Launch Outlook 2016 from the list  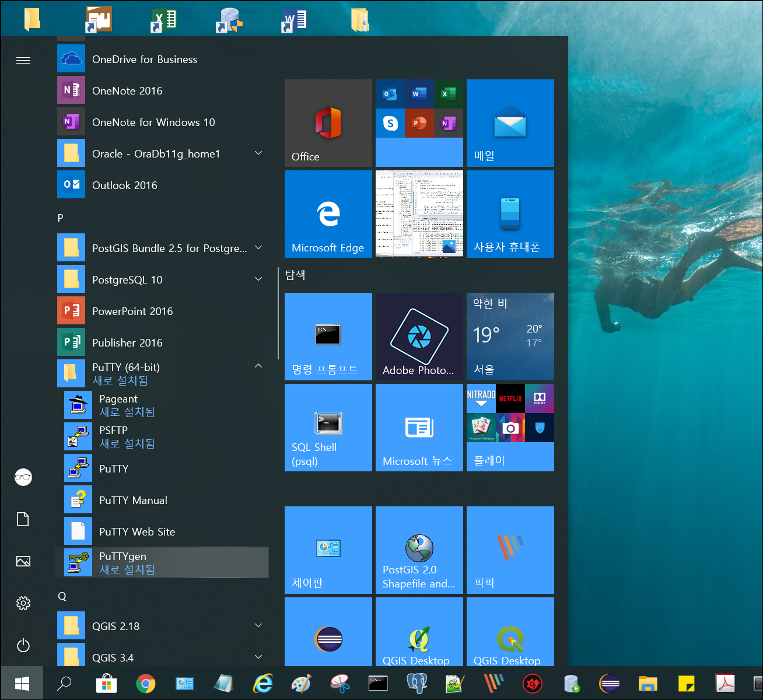[x=162, y=185]
